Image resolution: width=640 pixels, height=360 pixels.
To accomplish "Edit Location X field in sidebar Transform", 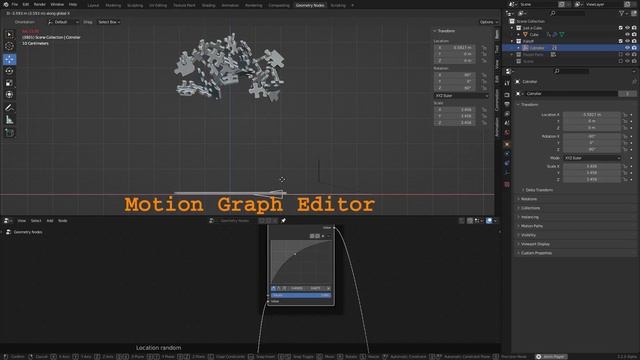I will (x=454, y=48).
